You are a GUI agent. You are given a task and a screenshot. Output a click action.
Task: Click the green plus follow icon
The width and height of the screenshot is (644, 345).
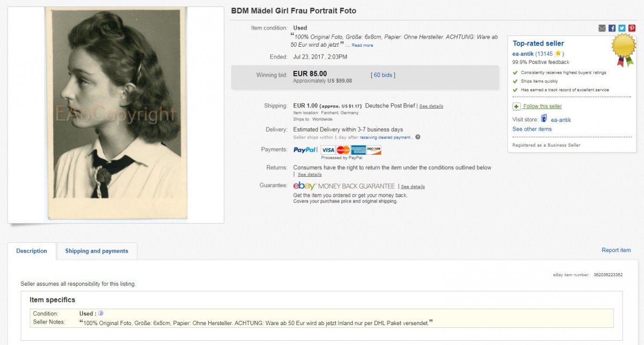pyautogui.click(x=516, y=106)
